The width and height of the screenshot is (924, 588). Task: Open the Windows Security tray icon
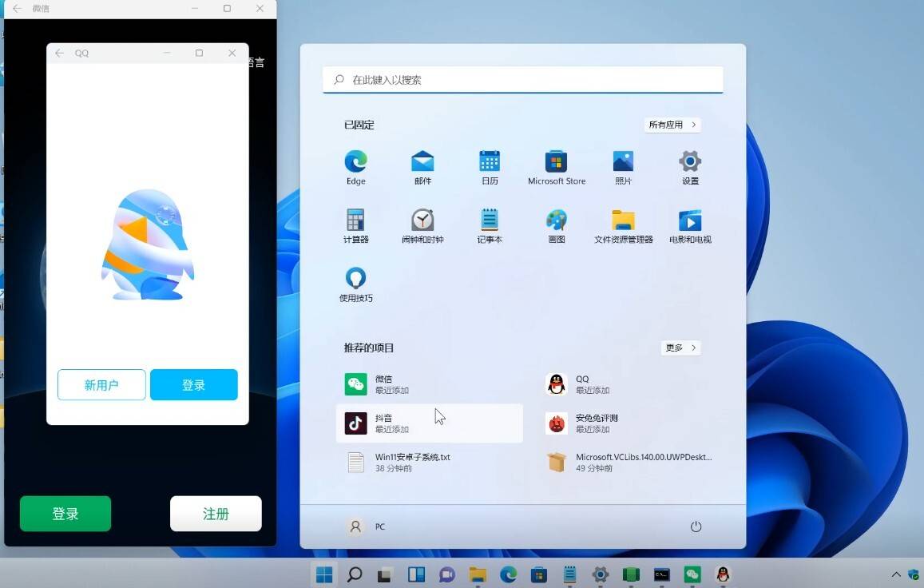pyautogui.click(x=914, y=574)
